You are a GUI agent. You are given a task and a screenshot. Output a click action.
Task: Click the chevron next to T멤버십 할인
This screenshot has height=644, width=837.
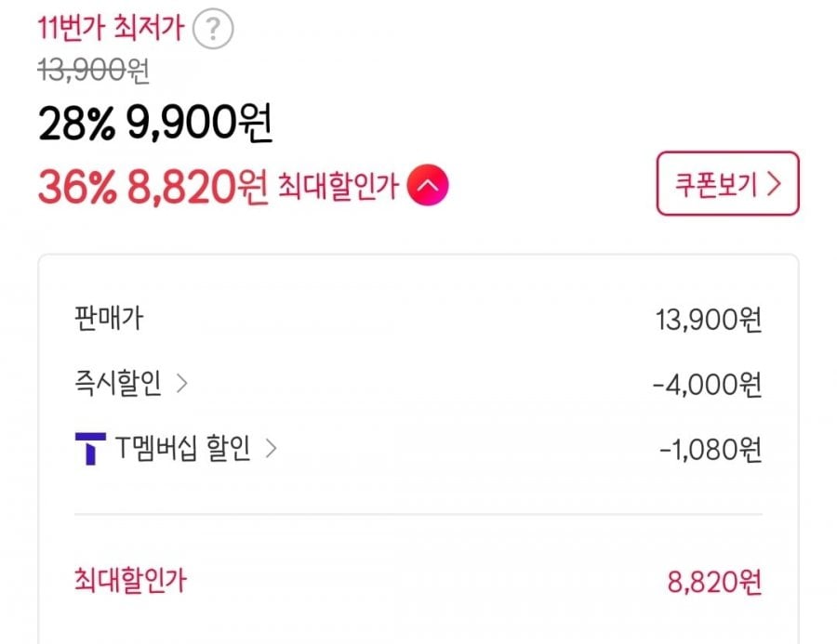(271, 450)
